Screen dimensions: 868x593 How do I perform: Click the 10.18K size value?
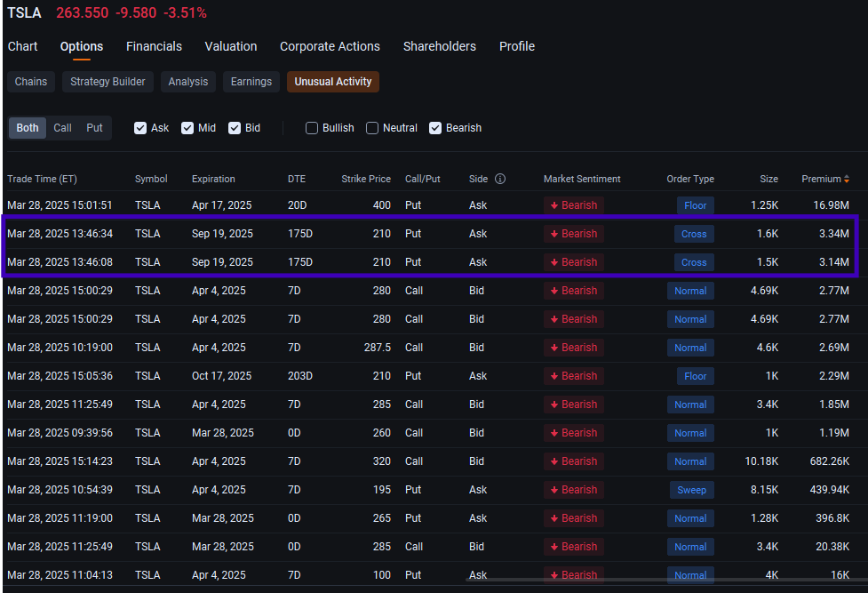click(761, 461)
